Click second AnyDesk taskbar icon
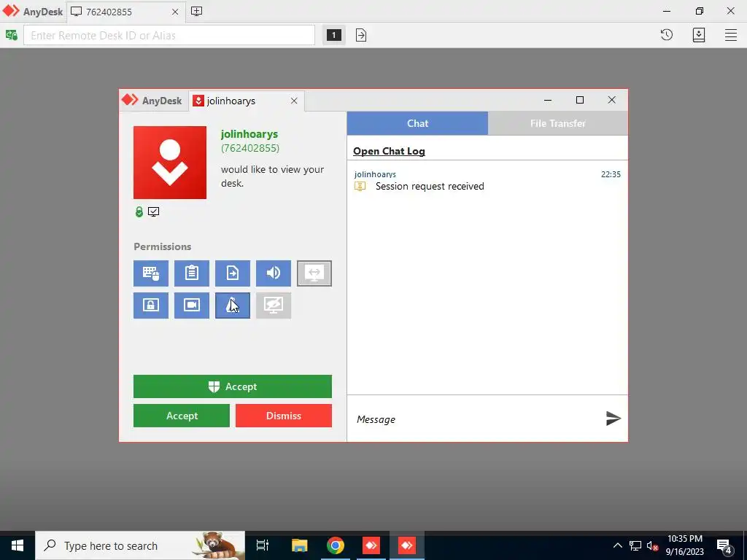Viewport: 747px width, 560px height. 407,545
